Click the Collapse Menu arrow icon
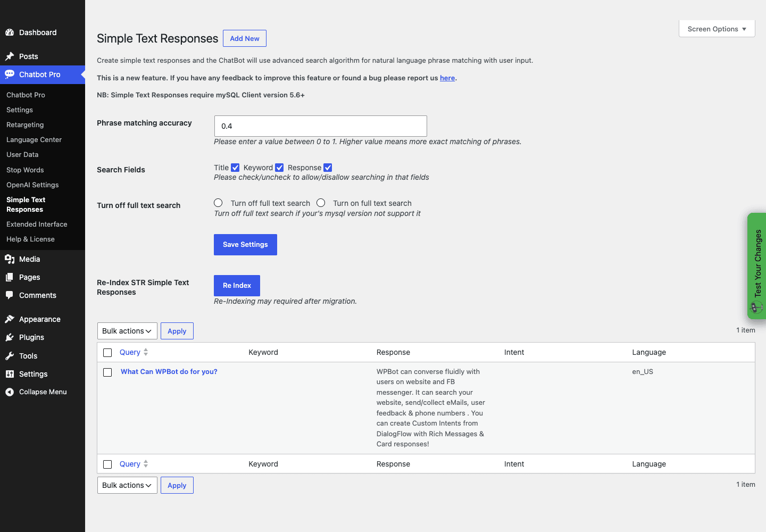Image resolution: width=766 pixels, height=532 pixels. point(10,392)
